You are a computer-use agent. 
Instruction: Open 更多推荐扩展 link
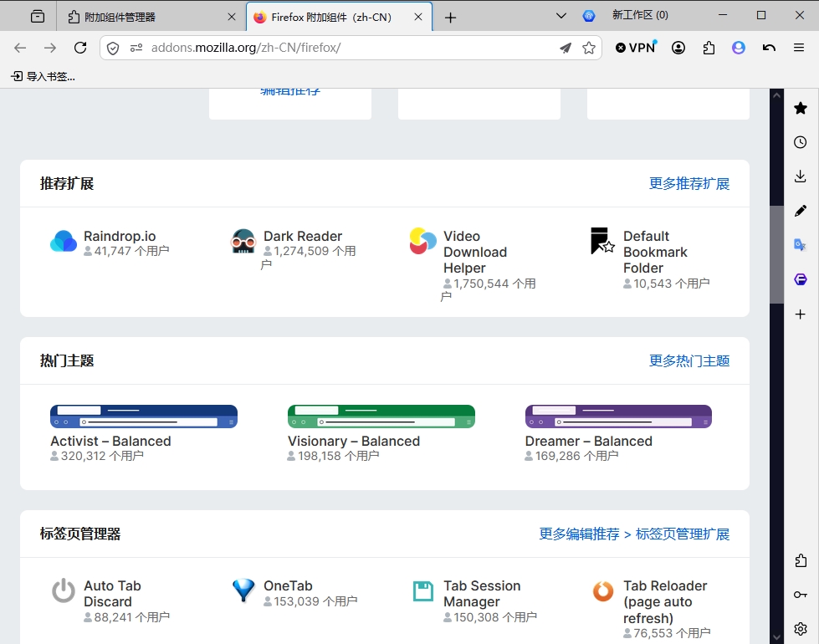(689, 184)
